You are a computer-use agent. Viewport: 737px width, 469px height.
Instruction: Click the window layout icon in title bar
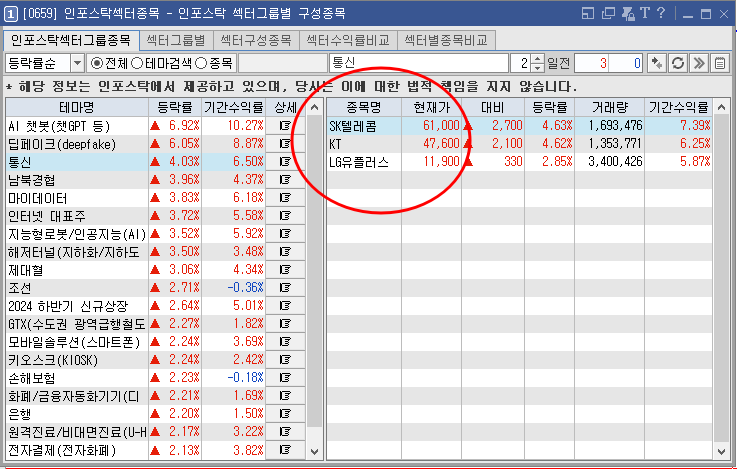[x=588, y=13]
